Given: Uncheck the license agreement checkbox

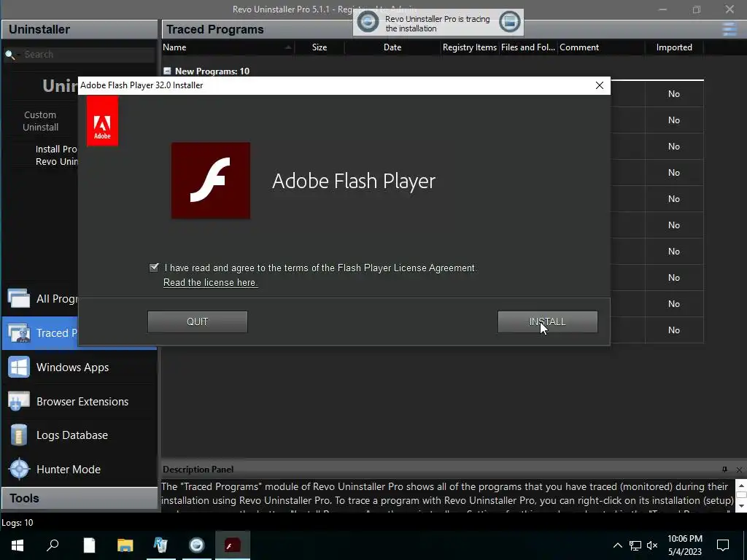Looking at the screenshot, I should pyautogui.click(x=154, y=268).
